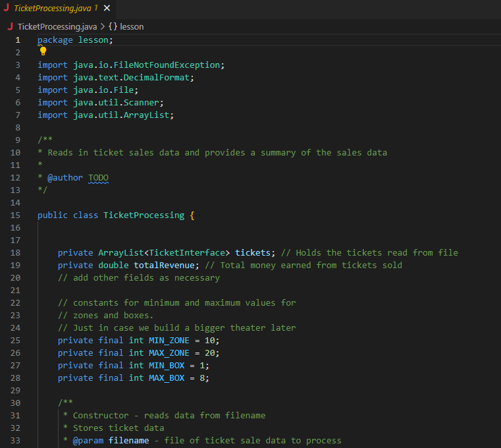The height and width of the screenshot is (448, 501).
Task: Click comment 'add other fields as necessary'
Action: pyautogui.click(x=139, y=277)
